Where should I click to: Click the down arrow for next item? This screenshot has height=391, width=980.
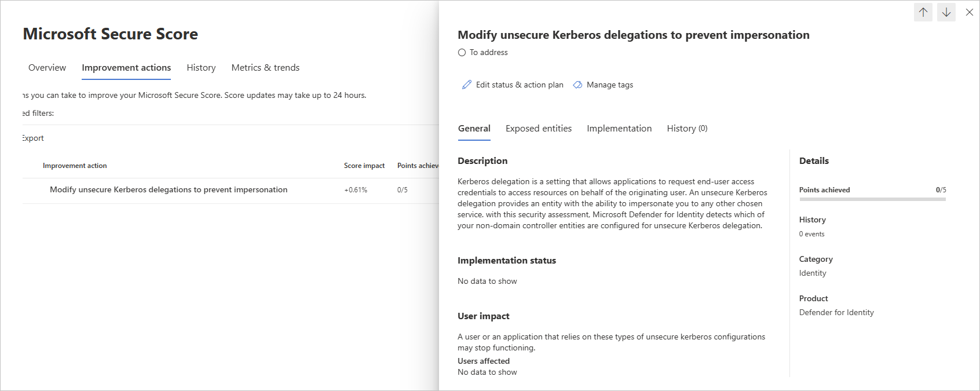point(946,12)
